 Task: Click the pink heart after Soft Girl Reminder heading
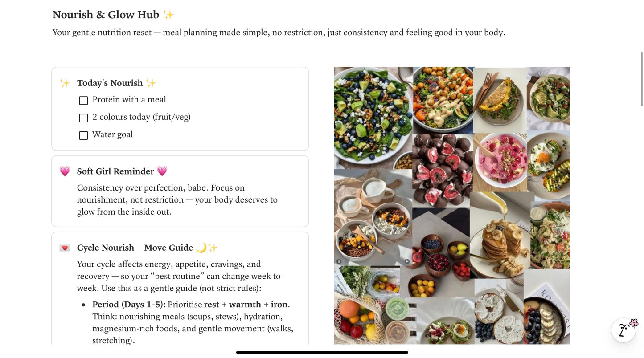(162, 171)
